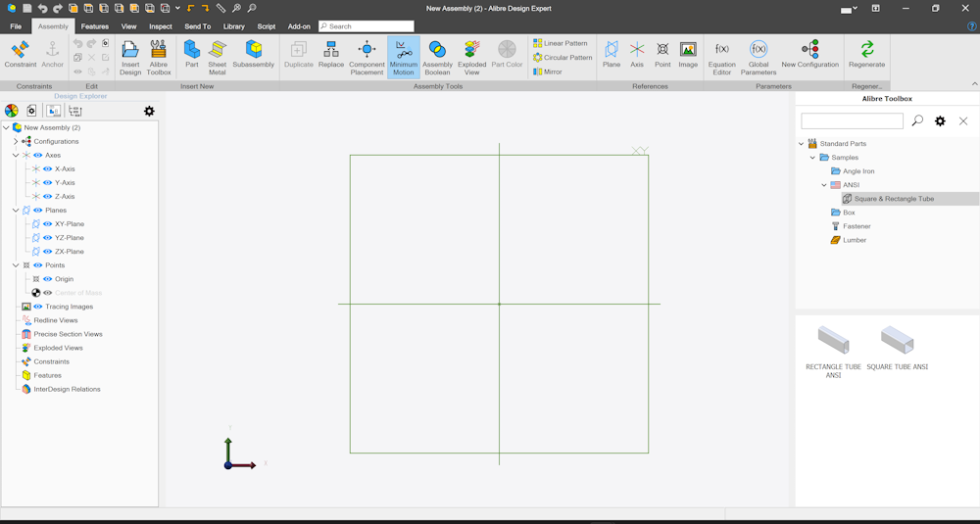Switch to the Features tab
The height and width of the screenshot is (524, 980).
tap(95, 26)
